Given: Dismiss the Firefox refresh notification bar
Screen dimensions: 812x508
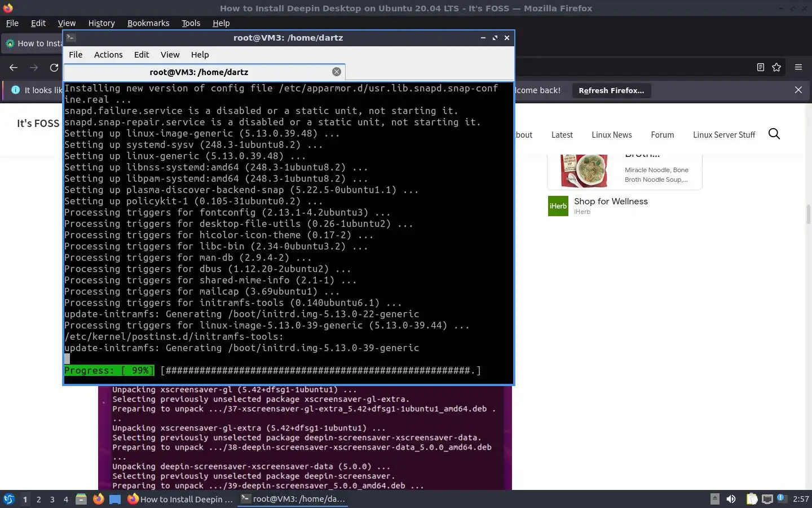Looking at the screenshot, I should [x=798, y=90].
